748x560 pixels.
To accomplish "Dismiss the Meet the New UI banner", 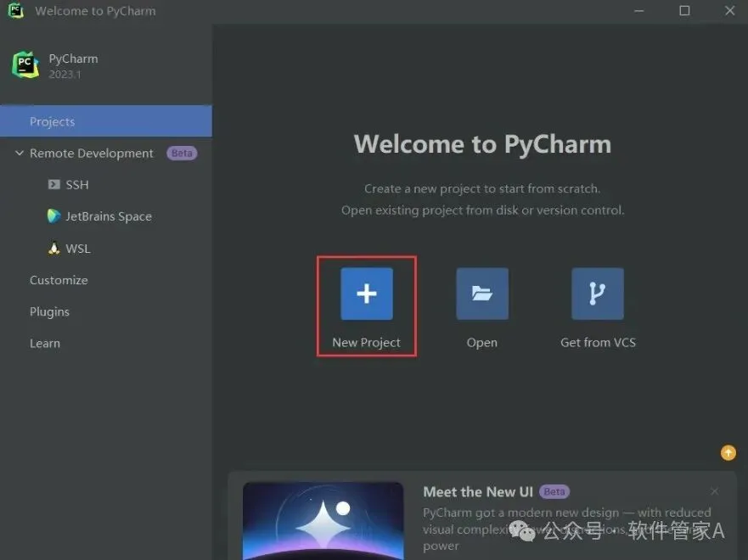I will (714, 491).
